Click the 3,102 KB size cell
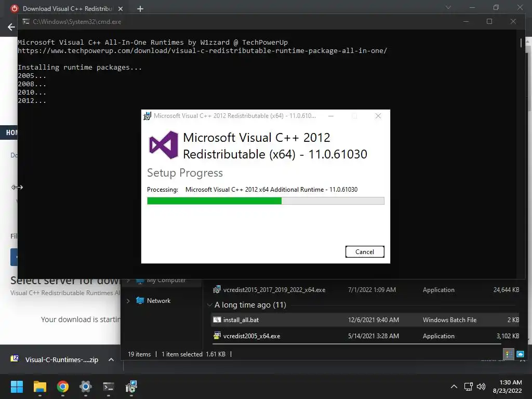The width and height of the screenshot is (532, 399). point(508,336)
